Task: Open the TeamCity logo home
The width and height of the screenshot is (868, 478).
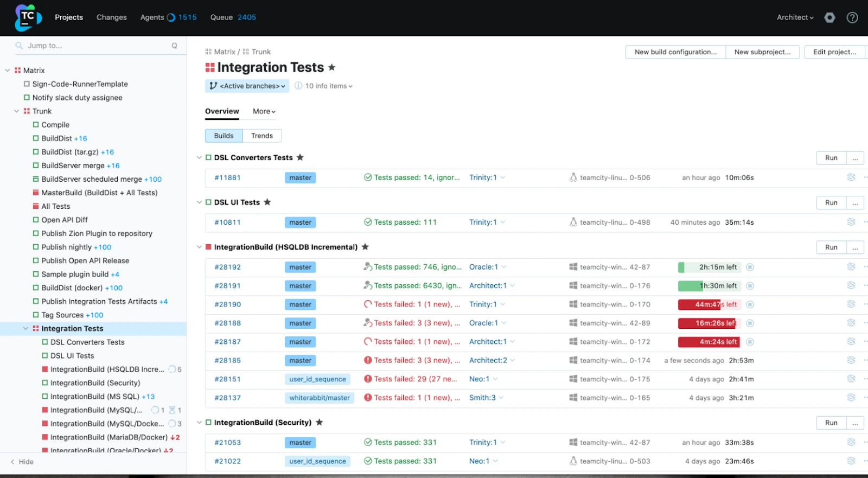Action: click(28, 17)
